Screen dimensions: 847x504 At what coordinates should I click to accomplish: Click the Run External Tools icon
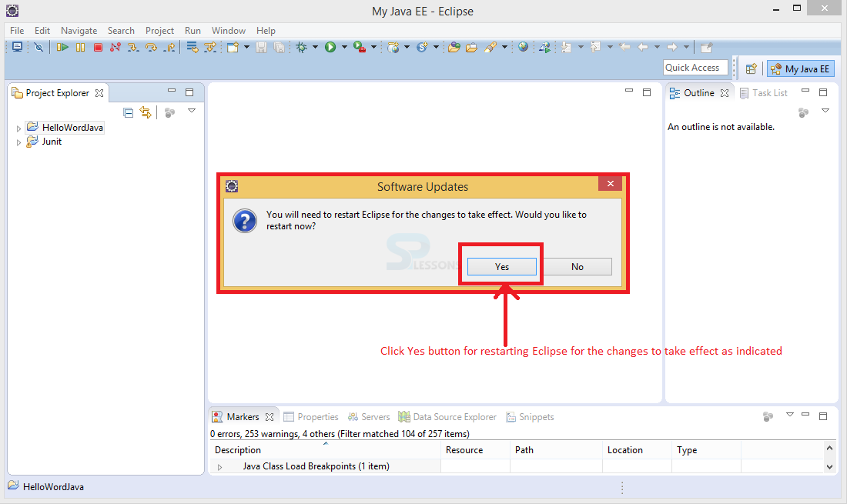[x=360, y=48]
